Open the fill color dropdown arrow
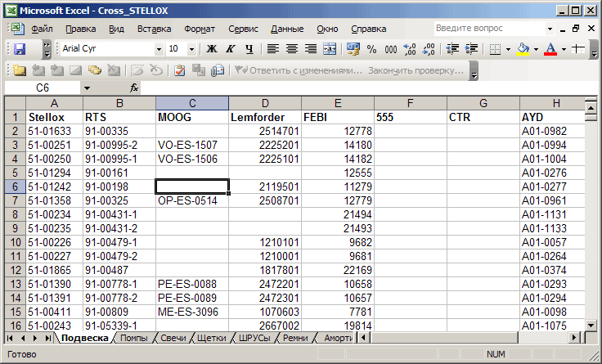This screenshot has width=602, height=364. pos(536,49)
